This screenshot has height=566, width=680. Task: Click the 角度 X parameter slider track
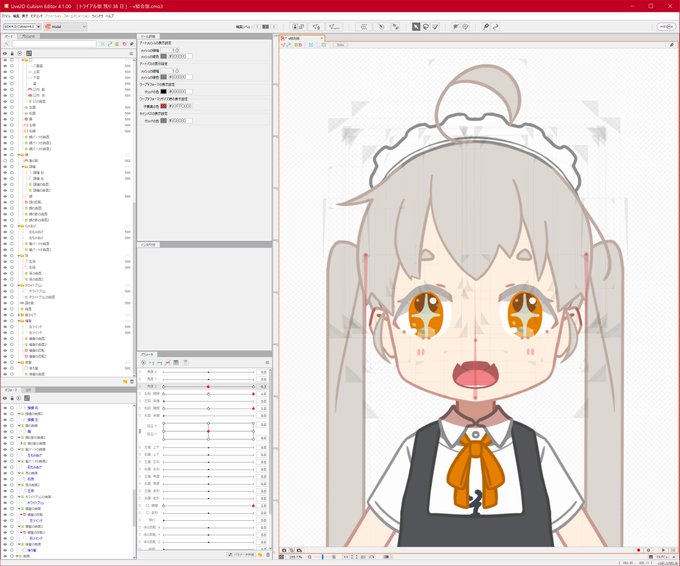click(209, 372)
